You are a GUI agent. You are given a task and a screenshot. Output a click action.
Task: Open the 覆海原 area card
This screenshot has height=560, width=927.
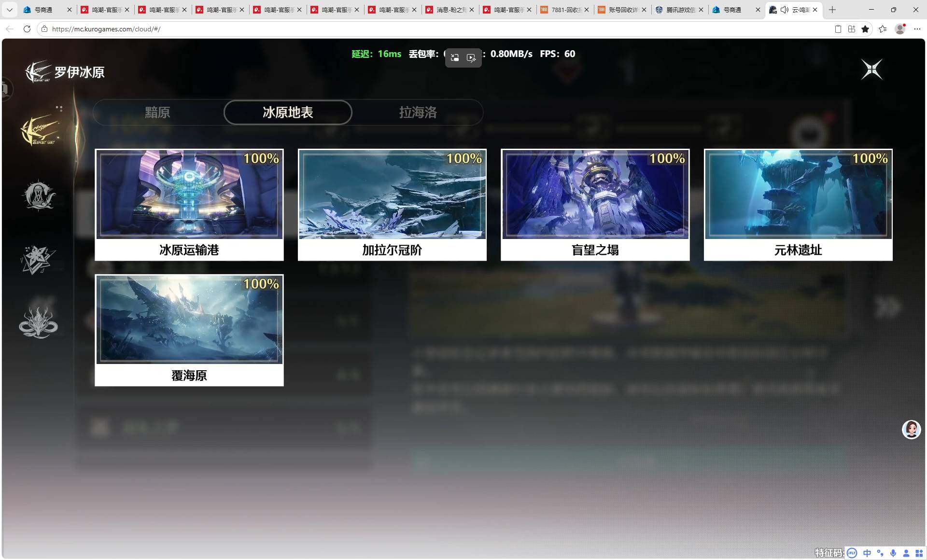[x=189, y=330]
